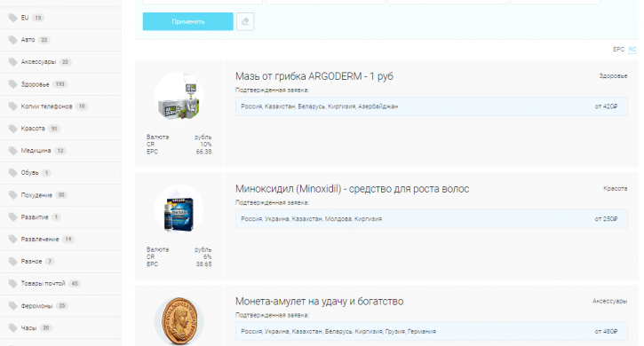Click the EPC value 66.38
Viewport: 644px width, 346px height.
point(203,152)
